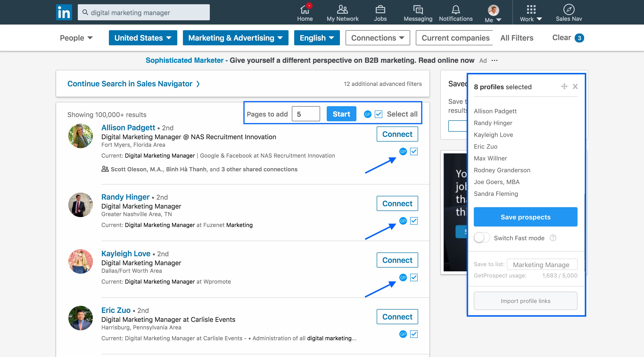Click the Fast mode help question icon
644x357 pixels.
[x=553, y=238]
